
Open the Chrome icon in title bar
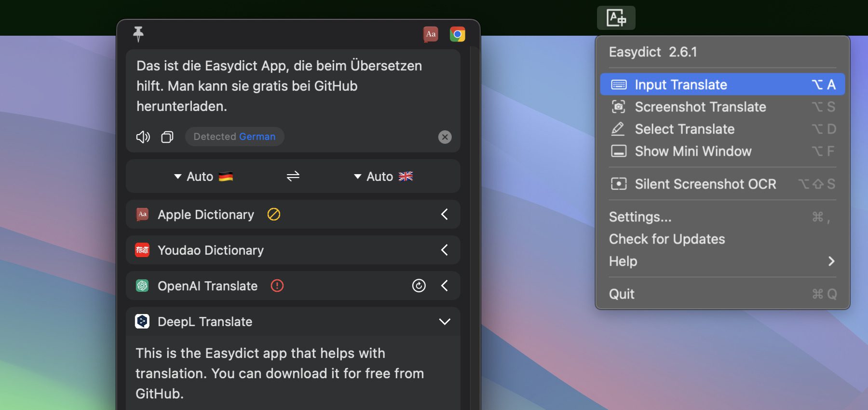[457, 34]
